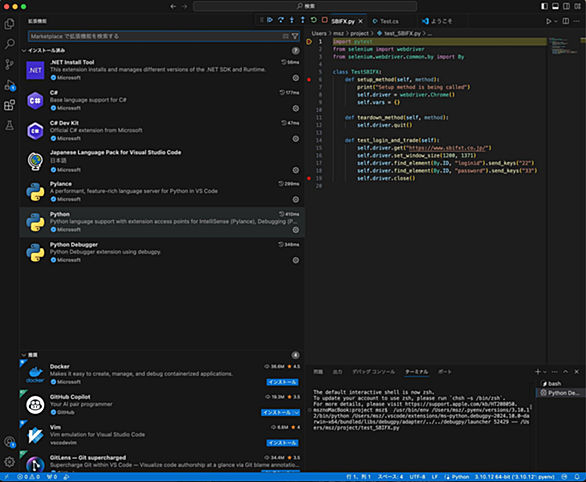This screenshot has width=586, height=482.
Task: Select Python interpreter 3.10.12 in status bar
Action: tap(515, 477)
